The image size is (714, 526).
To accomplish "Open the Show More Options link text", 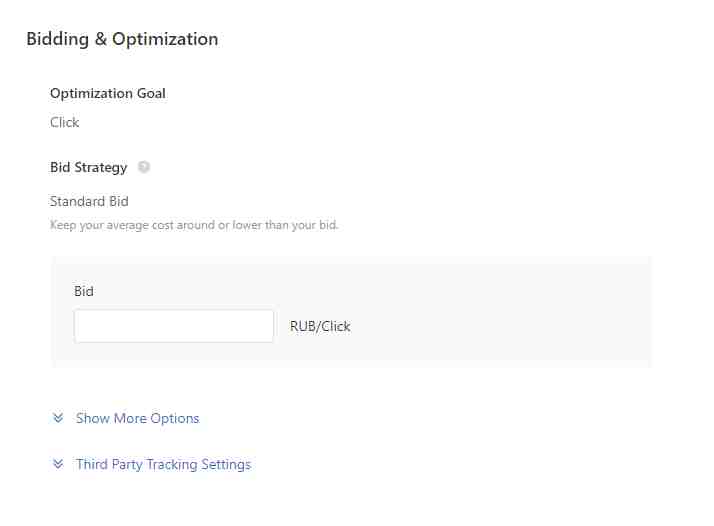I will click(x=138, y=418).
